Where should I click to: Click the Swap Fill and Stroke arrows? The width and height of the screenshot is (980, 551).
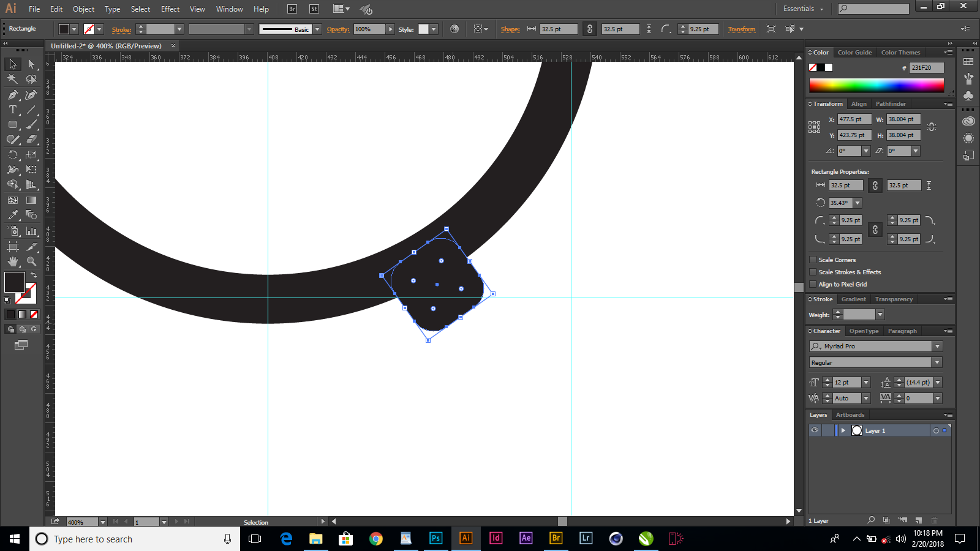[x=34, y=275]
